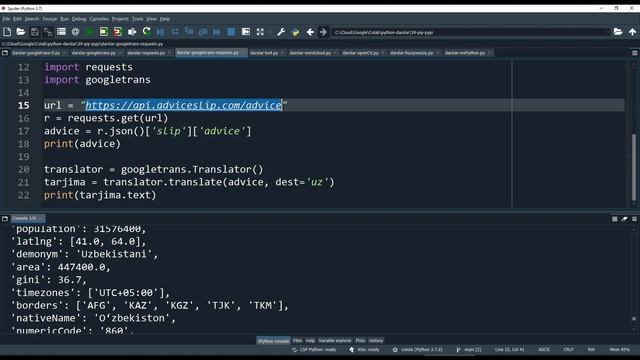Browse editor tabs with the folder button
This screenshot has width=640, height=360.
5,53
